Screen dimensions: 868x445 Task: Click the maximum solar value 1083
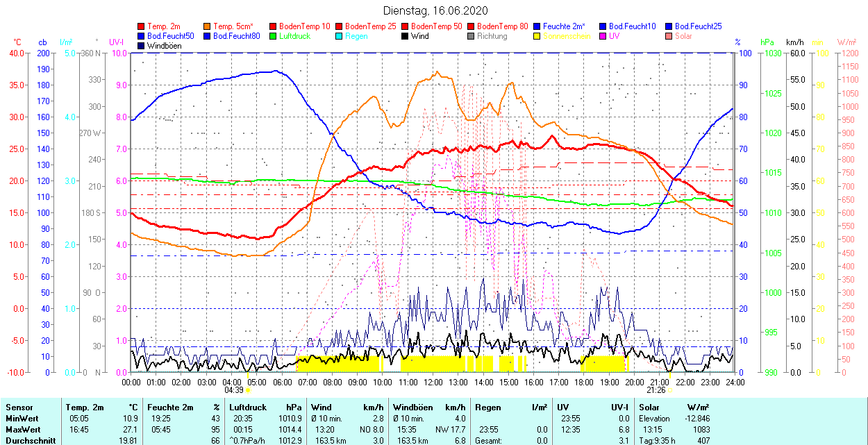click(701, 430)
